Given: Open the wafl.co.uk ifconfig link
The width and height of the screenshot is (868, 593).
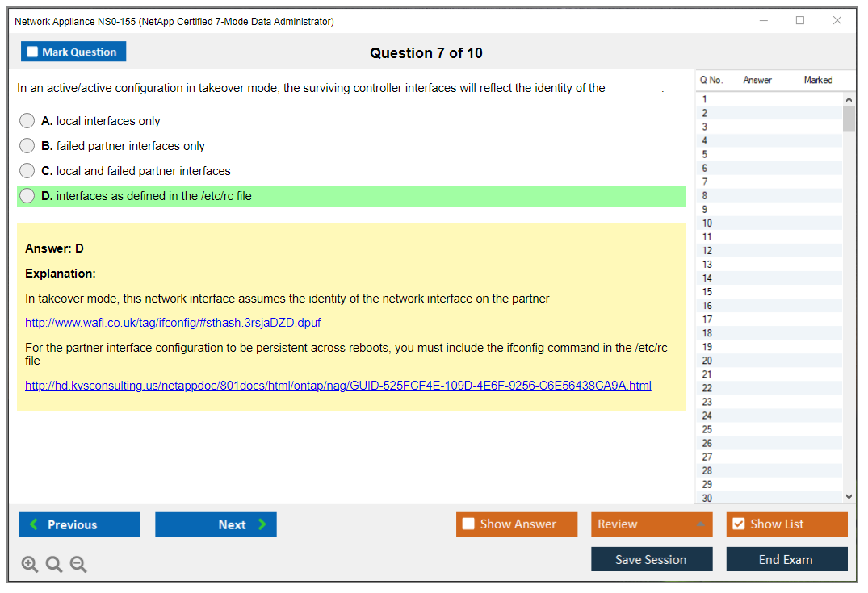Looking at the screenshot, I should click(x=173, y=323).
